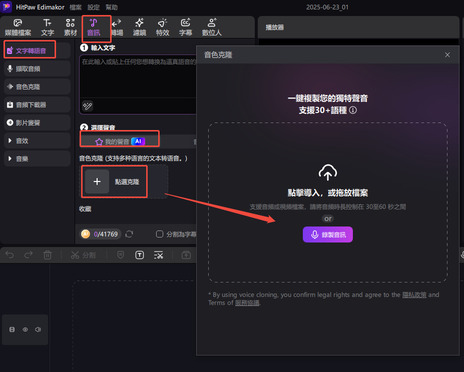Click the export-frame upload icon in timeline toolbar
This screenshot has width=464, height=372.
tap(186, 255)
